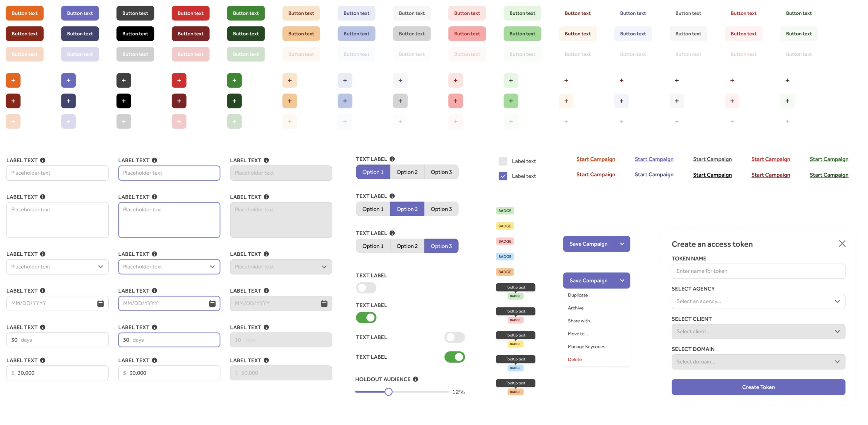Open the Select domain dropdown
Viewport: 868px width, 425px height.
pos(758,362)
